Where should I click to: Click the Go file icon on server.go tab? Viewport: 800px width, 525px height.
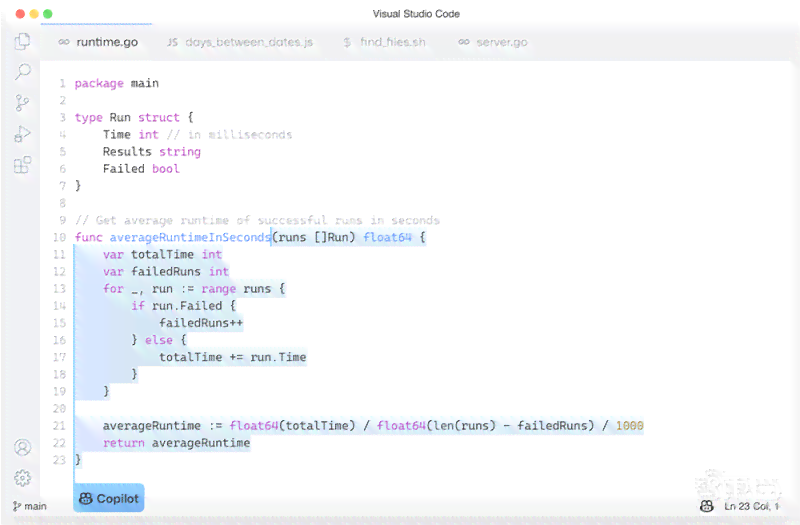point(463,42)
